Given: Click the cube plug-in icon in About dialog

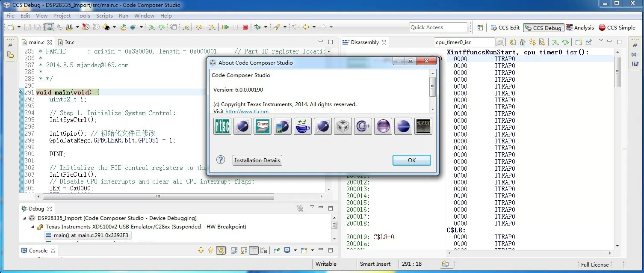Looking at the screenshot, I should pyautogui.click(x=343, y=126).
